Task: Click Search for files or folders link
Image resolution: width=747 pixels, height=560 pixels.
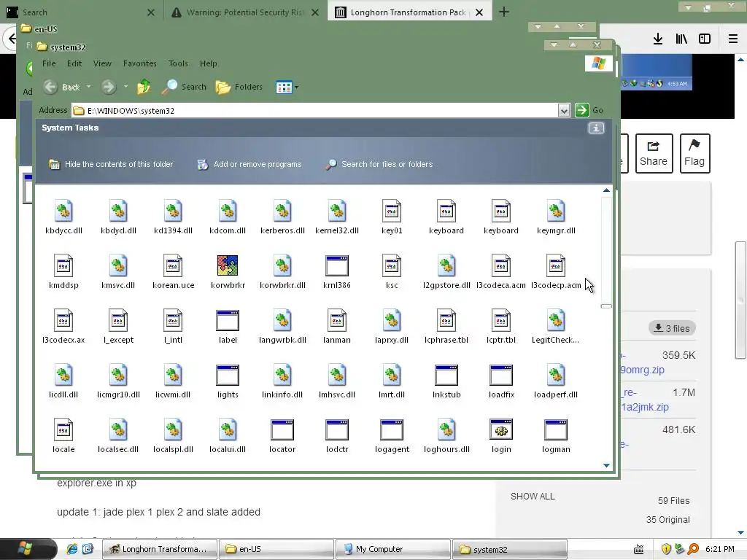Action: point(379,164)
